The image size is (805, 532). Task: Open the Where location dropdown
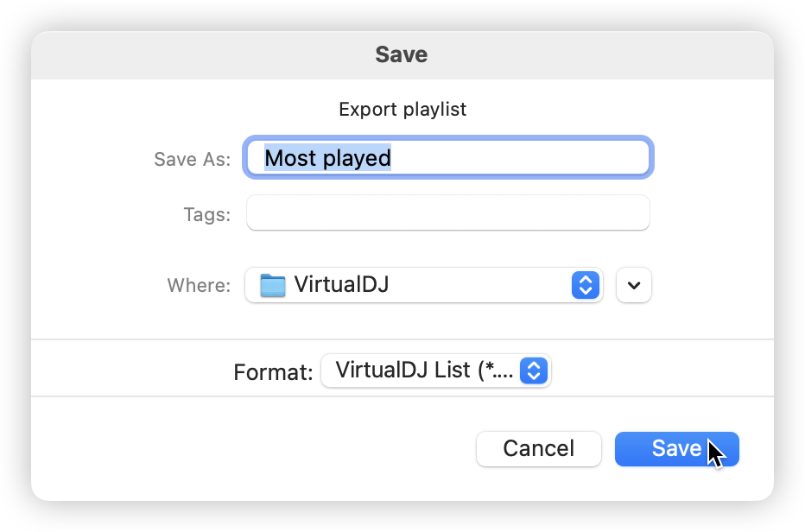pos(423,285)
